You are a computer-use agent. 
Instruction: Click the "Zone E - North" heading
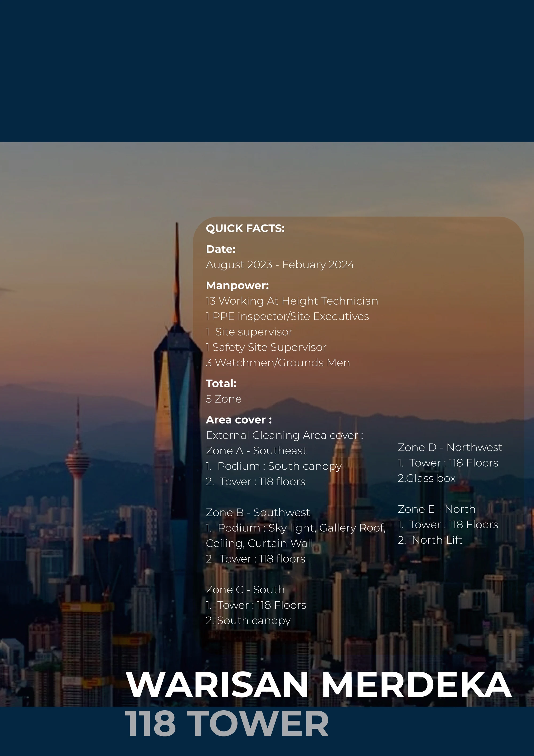tap(437, 509)
